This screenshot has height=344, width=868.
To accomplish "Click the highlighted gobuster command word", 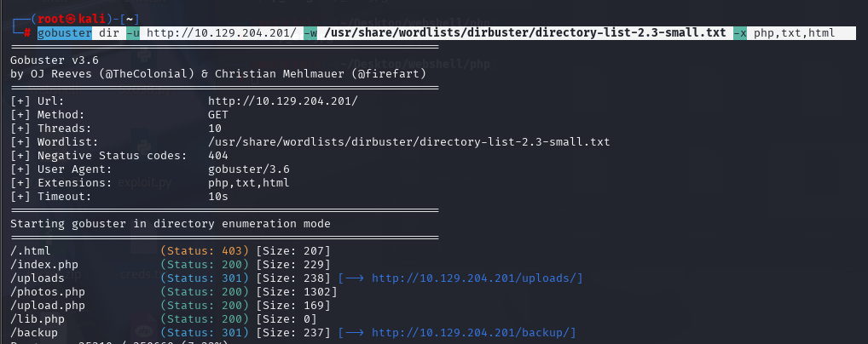I will click(x=65, y=33).
